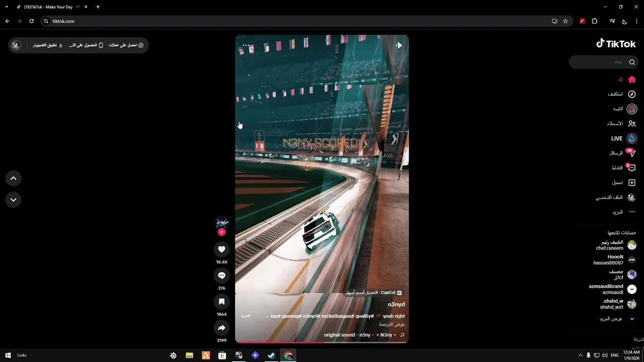Mute the video with speaker icon

click(398, 45)
